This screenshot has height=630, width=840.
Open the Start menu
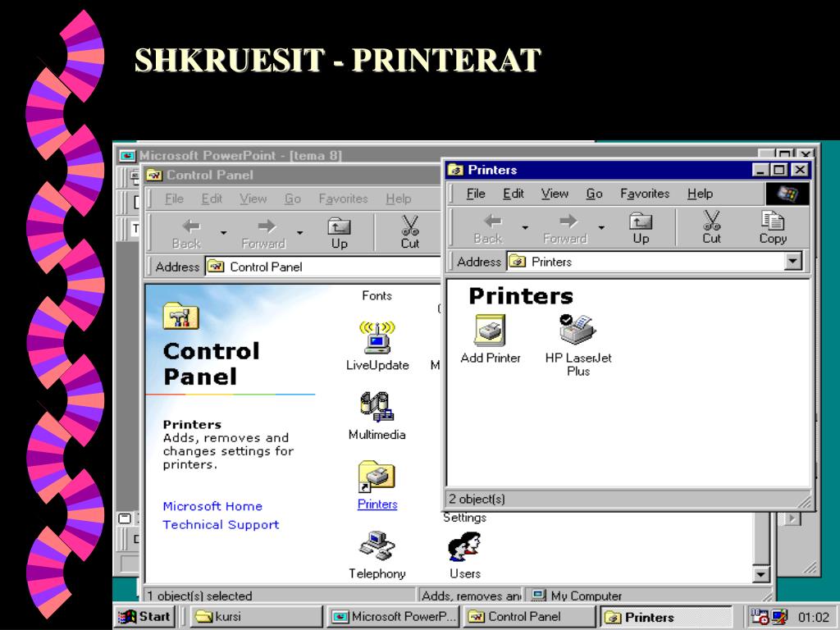pyautogui.click(x=144, y=617)
